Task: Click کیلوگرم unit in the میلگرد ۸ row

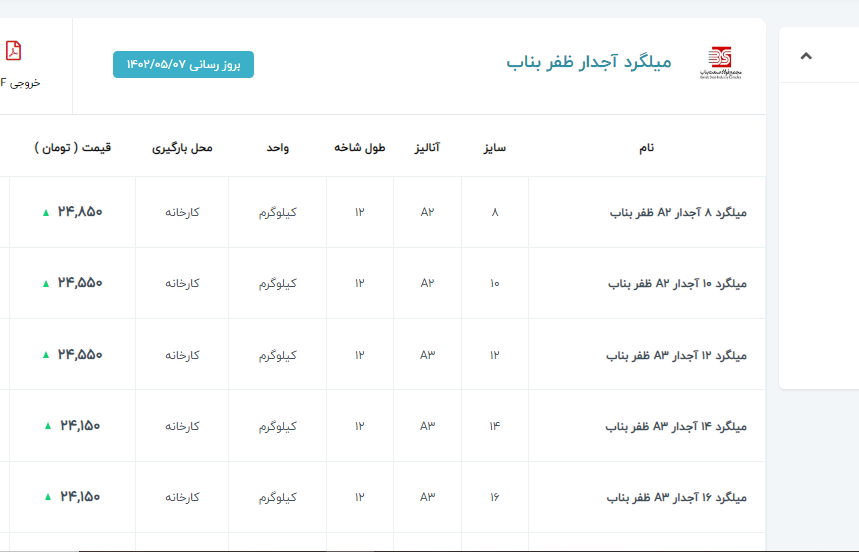Action: [x=278, y=212]
